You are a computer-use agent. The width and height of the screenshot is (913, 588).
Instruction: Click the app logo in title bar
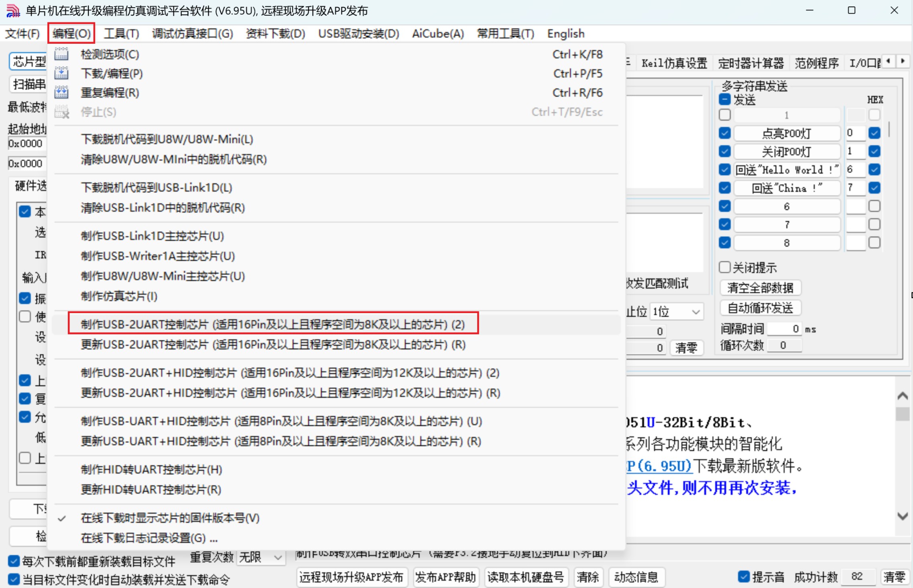click(x=12, y=11)
